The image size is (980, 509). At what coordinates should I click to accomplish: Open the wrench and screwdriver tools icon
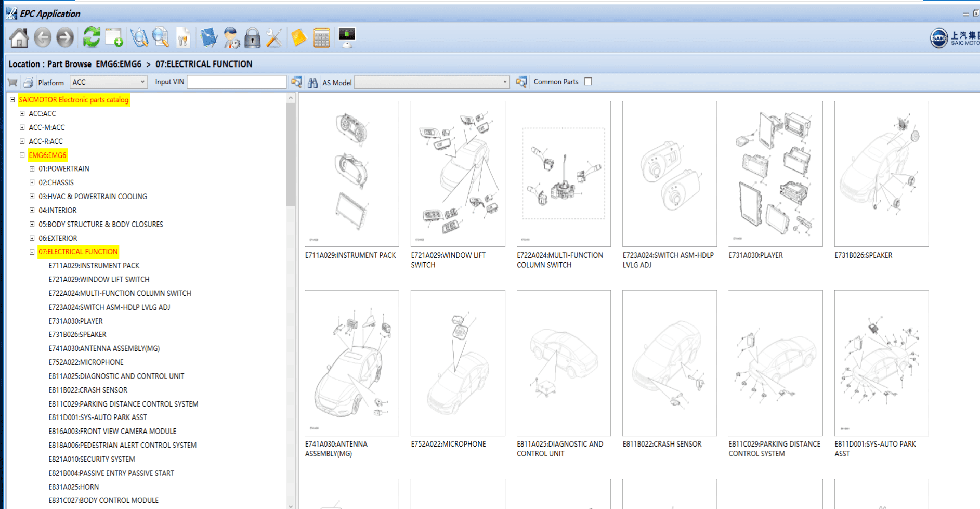tap(274, 38)
